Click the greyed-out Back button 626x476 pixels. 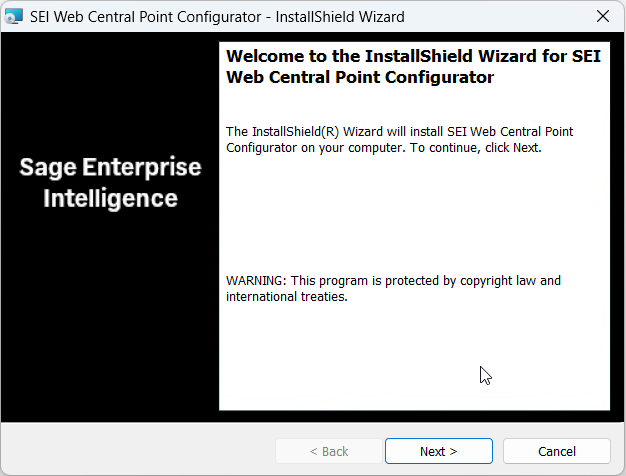coord(327,451)
